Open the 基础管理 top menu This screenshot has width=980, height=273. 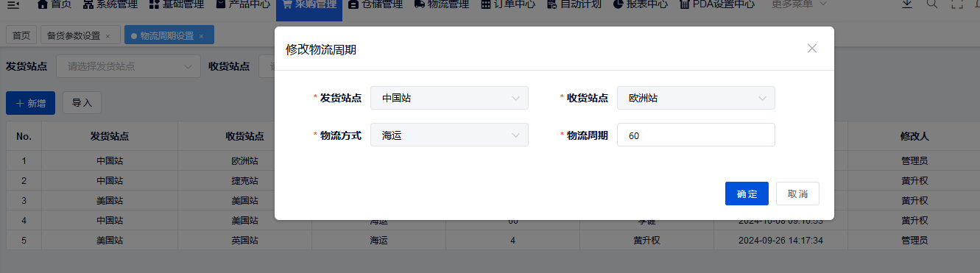pos(176,4)
